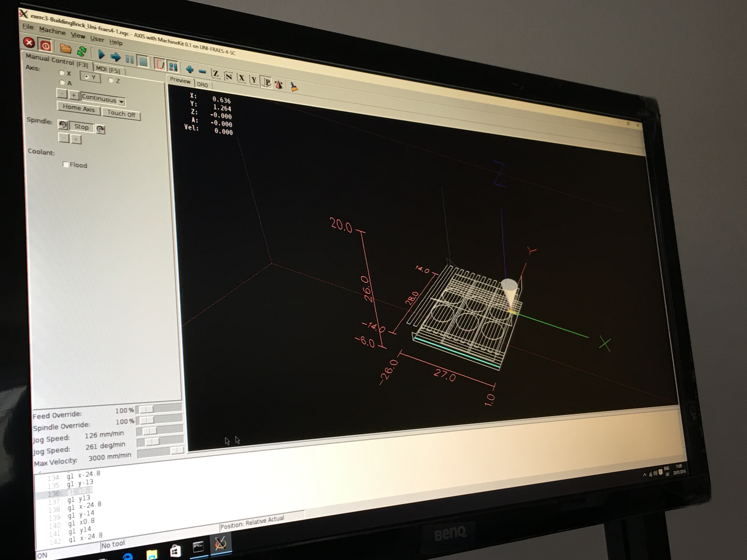Viewport: 747px width, 560px height.
Task: Start spindle counterclockwise
Action: pyautogui.click(x=63, y=125)
